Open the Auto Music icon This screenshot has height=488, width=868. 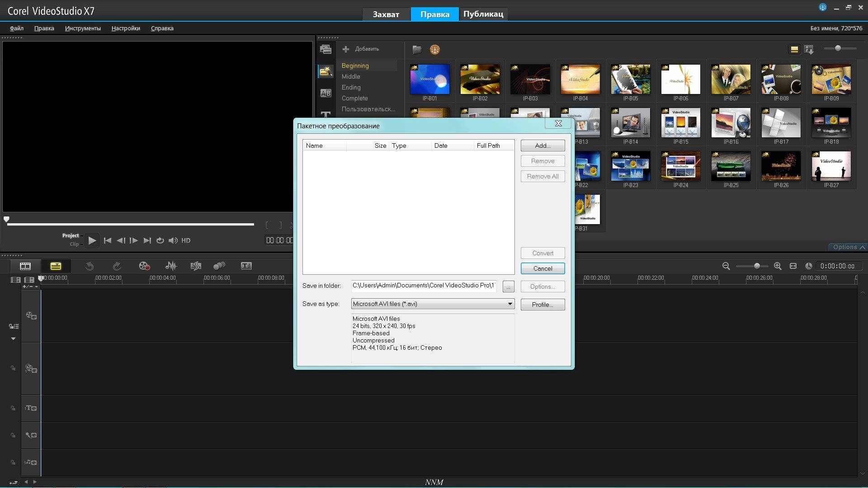coord(196,266)
